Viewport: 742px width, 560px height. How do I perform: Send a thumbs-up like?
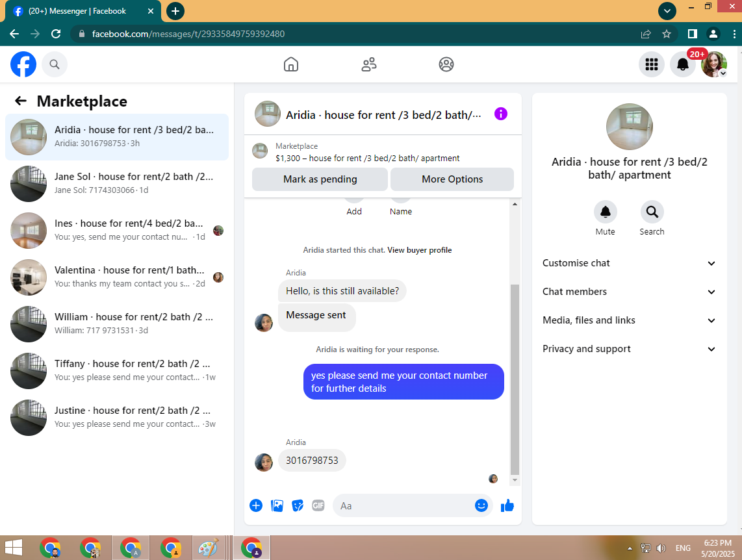tap(507, 505)
